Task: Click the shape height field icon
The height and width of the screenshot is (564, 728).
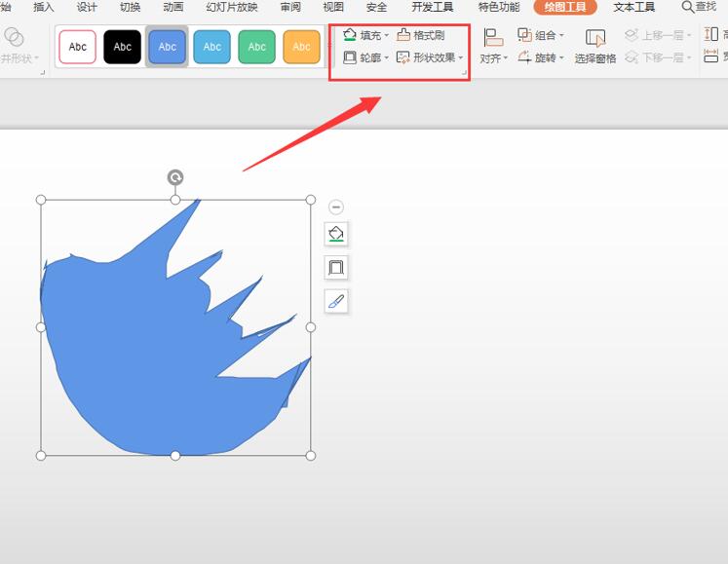Action: (710, 34)
